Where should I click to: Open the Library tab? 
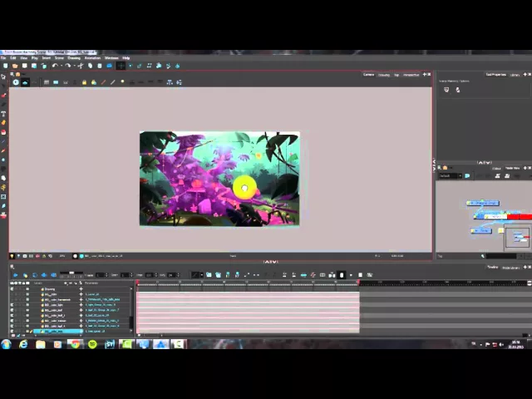(x=515, y=75)
